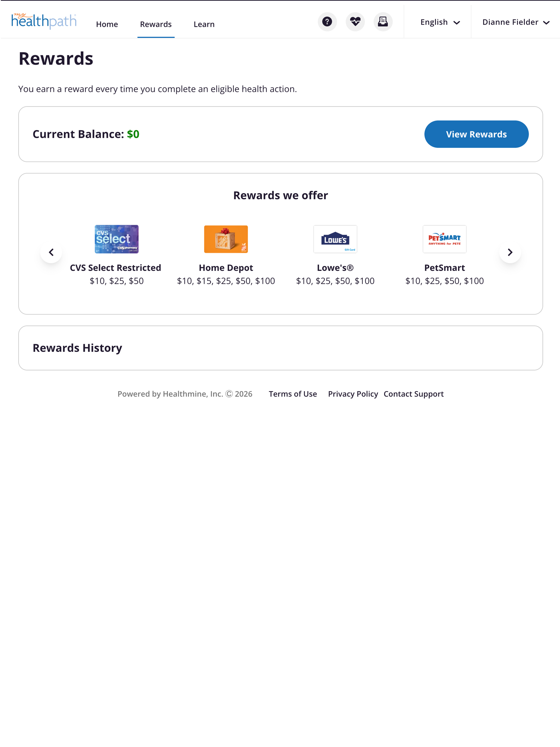Expand the Rewards History section
Viewport: 560px width, 747px height.
tap(281, 348)
